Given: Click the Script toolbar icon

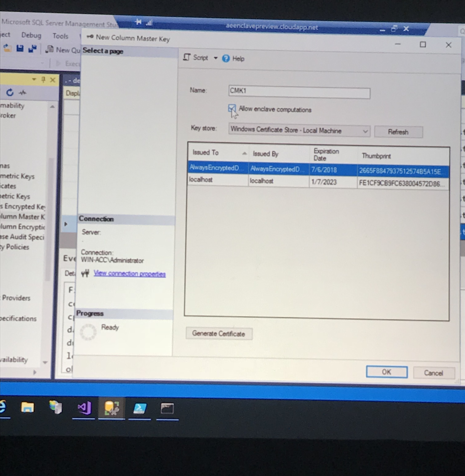Looking at the screenshot, I should click(187, 57).
